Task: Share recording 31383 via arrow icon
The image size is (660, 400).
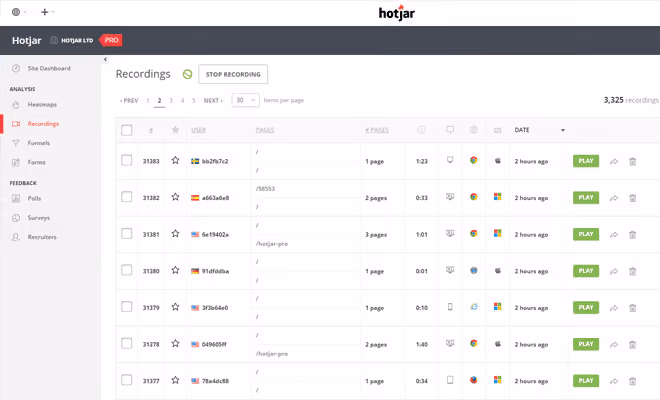Action: pyautogui.click(x=614, y=161)
